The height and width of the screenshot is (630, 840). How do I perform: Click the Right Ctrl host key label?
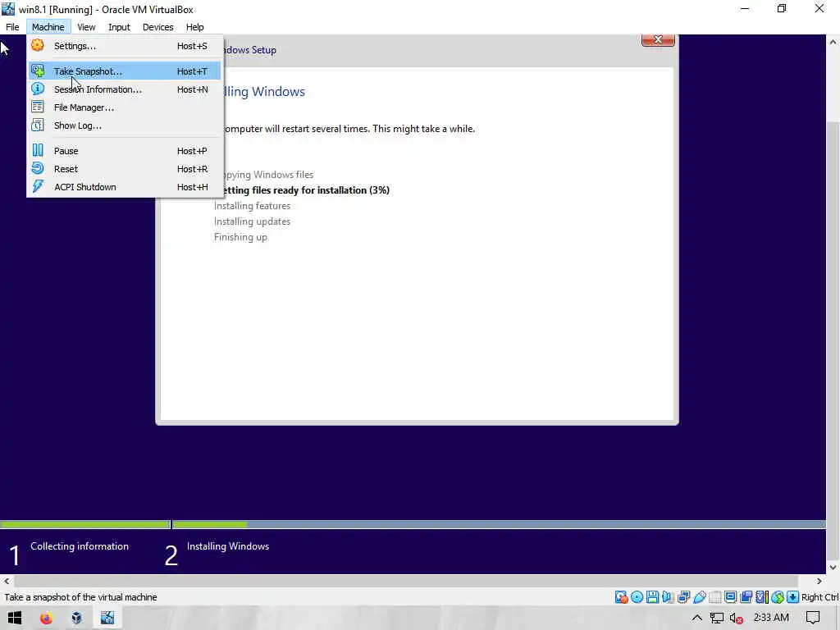[x=820, y=597]
